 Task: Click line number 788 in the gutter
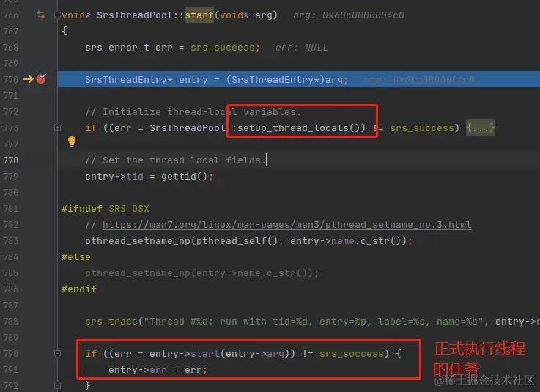(x=11, y=322)
